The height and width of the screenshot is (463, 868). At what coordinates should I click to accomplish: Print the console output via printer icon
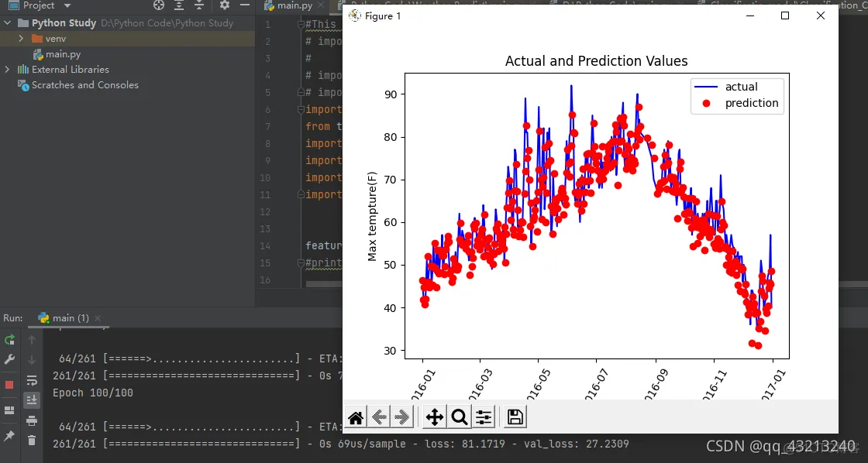pos(32,421)
